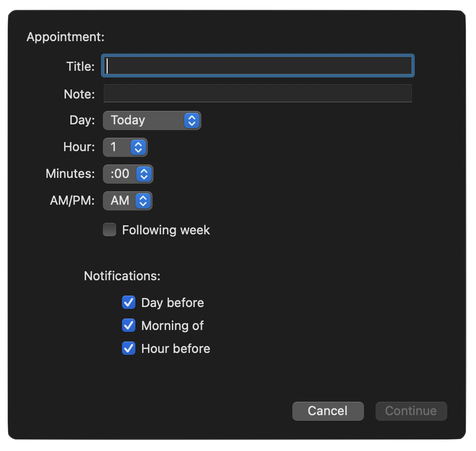The width and height of the screenshot is (476, 451).
Task: Open the AM/PM dropdown
Action: [x=121, y=201]
